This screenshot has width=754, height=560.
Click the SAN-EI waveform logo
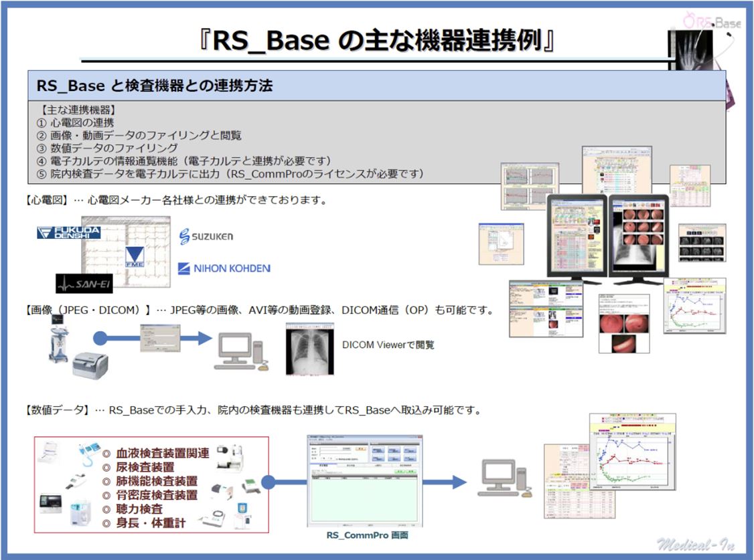[84, 284]
